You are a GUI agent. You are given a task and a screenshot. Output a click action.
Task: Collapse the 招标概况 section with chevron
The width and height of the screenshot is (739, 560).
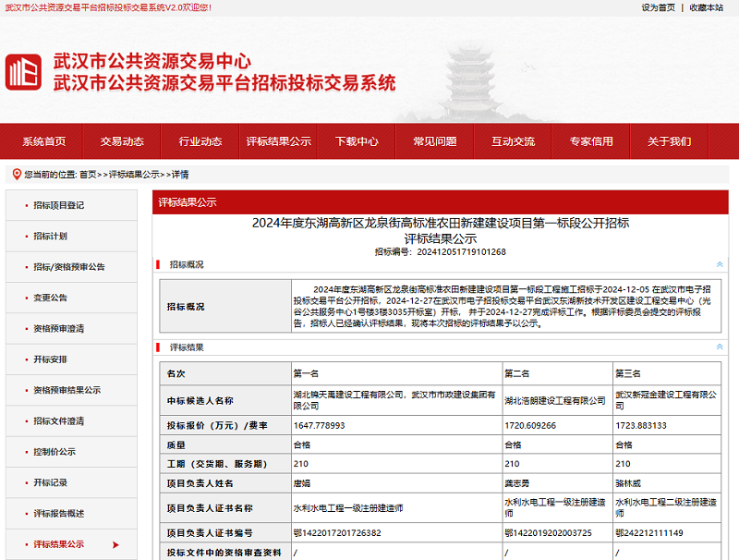[x=720, y=265]
